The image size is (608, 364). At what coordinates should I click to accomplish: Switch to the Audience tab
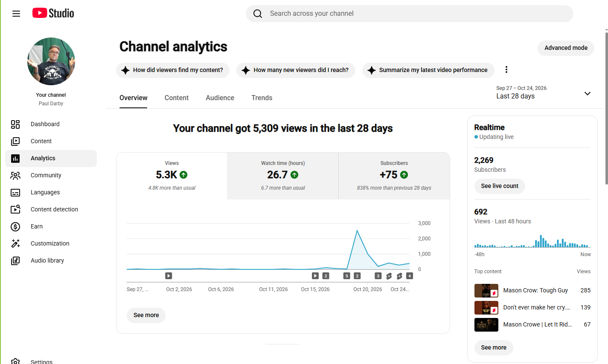click(220, 98)
